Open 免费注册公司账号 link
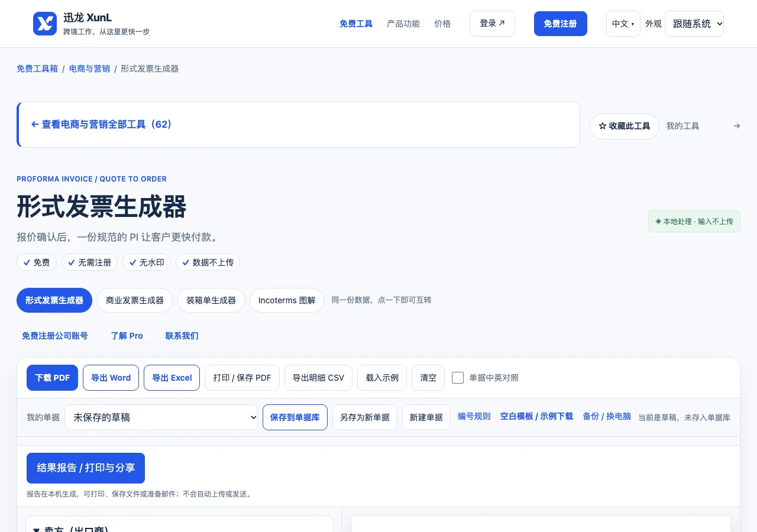 tap(55, 336)
